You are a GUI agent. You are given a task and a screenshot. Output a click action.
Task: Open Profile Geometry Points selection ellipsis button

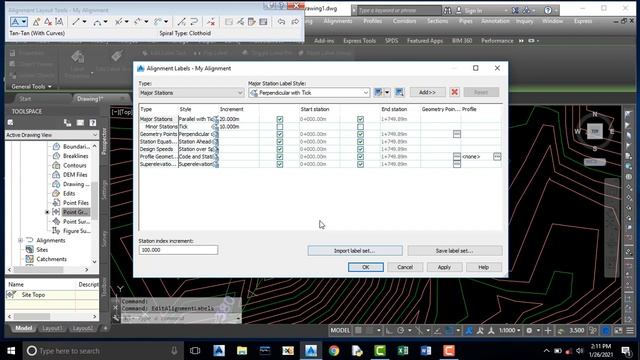(x=457, y=156)
